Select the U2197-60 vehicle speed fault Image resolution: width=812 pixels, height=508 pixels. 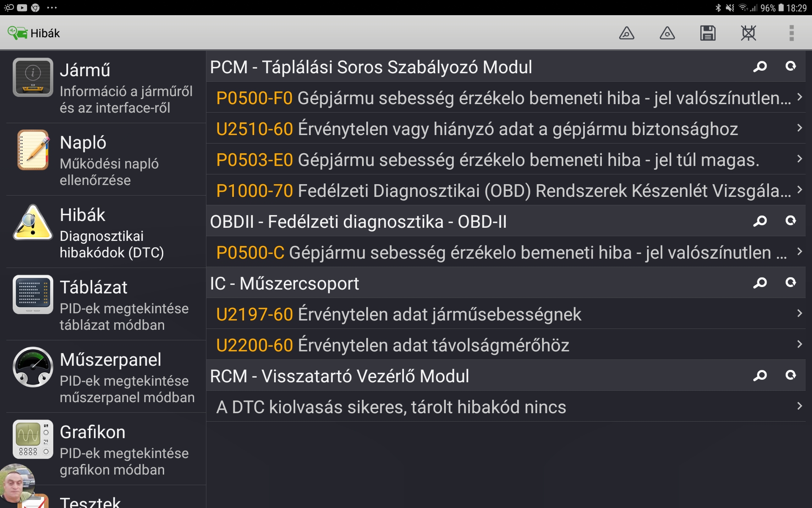tap(486, 314)
